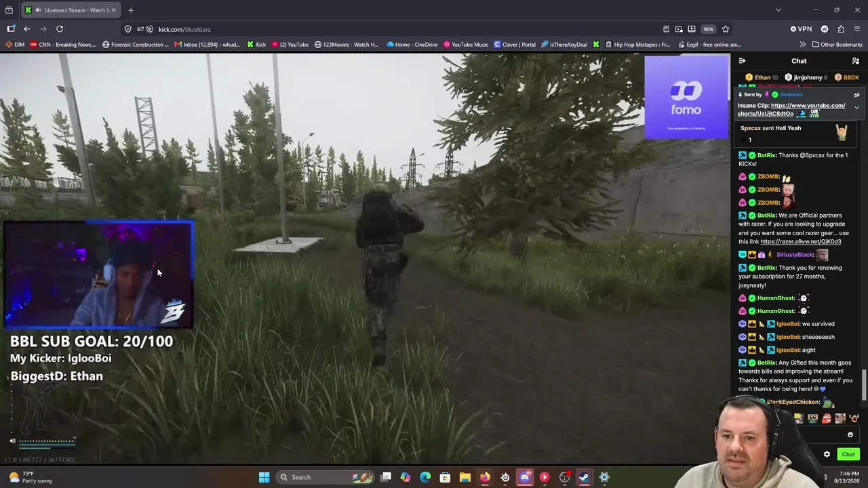This screenshot has height=488, width=868.
Task: Open a new browser tab
Action: pos(131,10)
